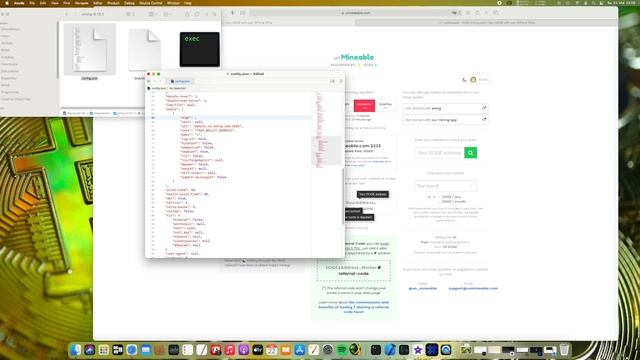Image resolution: width=640 pixels, height=360 pixels.
Task: Open the @un_mineable Twitter link
Action: [422, 288]
